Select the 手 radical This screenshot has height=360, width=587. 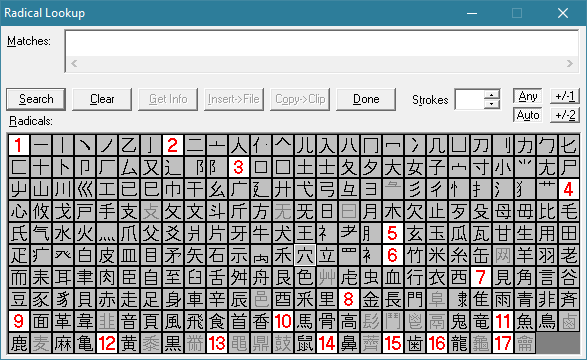click(x=106, y=211)
